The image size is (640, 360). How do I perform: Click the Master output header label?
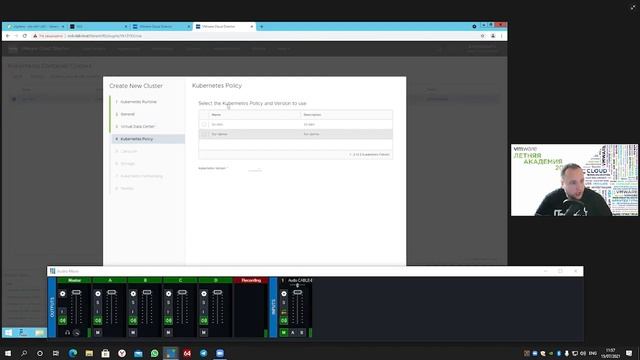pos(74,280)
